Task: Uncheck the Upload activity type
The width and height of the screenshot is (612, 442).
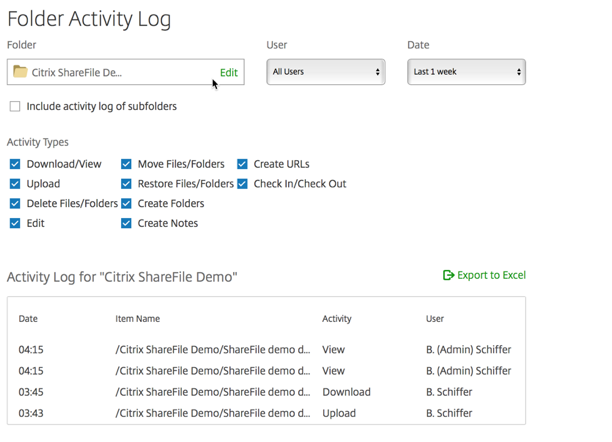Action: click(15, 184)
